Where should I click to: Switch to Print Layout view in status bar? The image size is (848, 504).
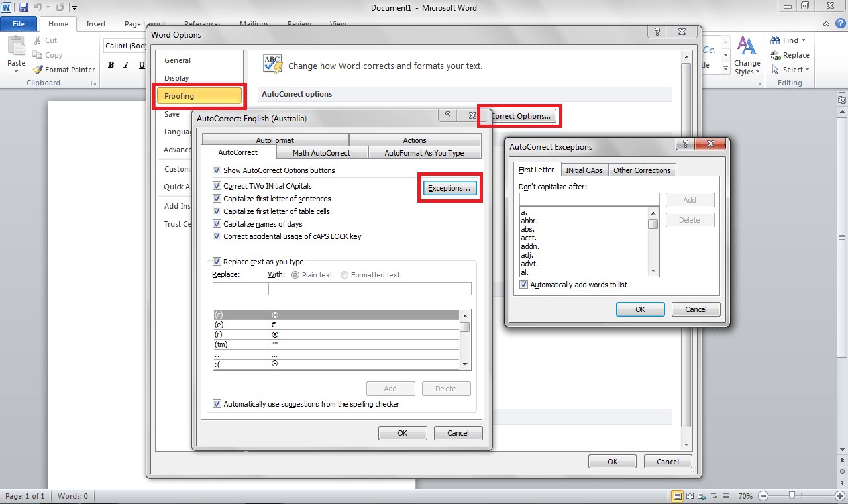click(x=678, y=496)
